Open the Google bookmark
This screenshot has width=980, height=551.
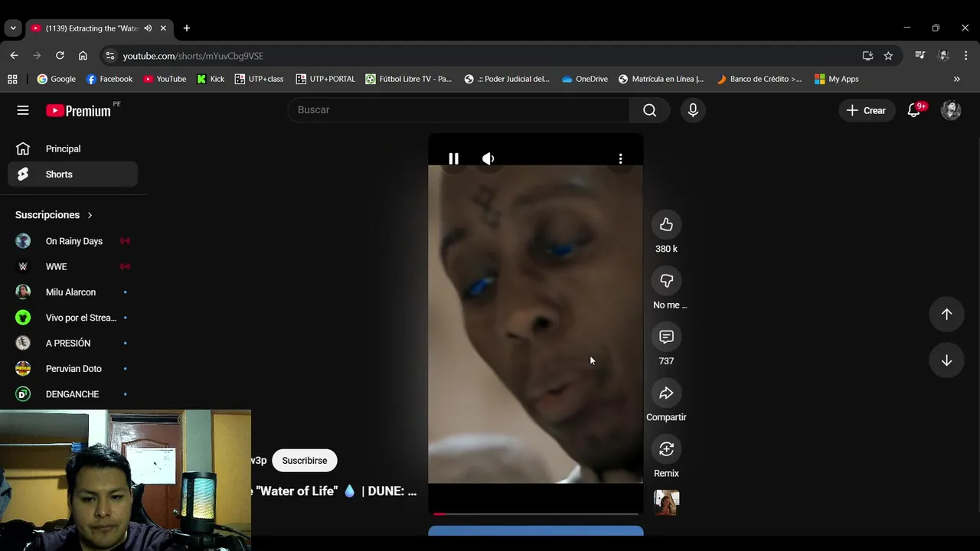(57, 79)
